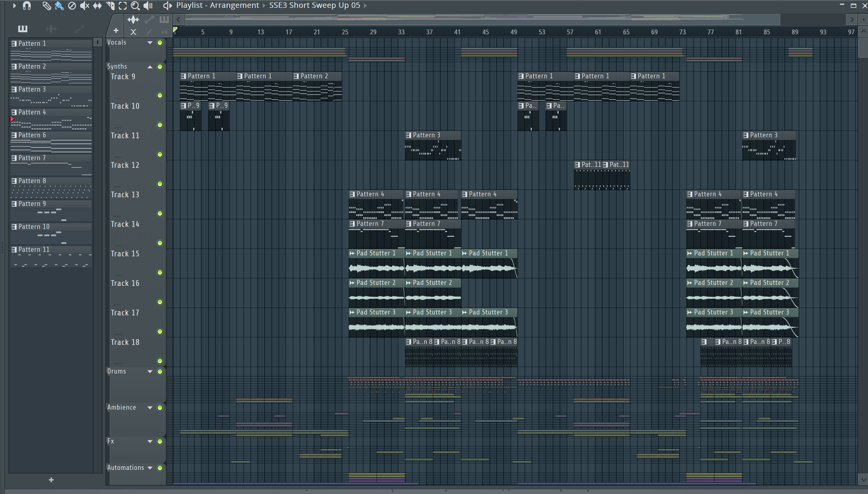Click the Track 16 header label
The width and height of the screenshot is (868, 494).
pos(125,283)
